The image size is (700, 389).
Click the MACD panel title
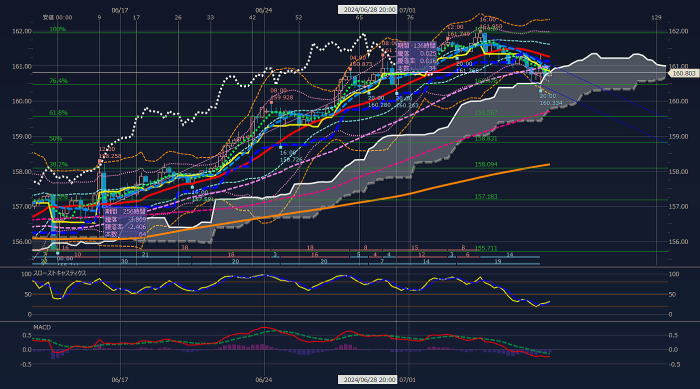tap(42, 327)
